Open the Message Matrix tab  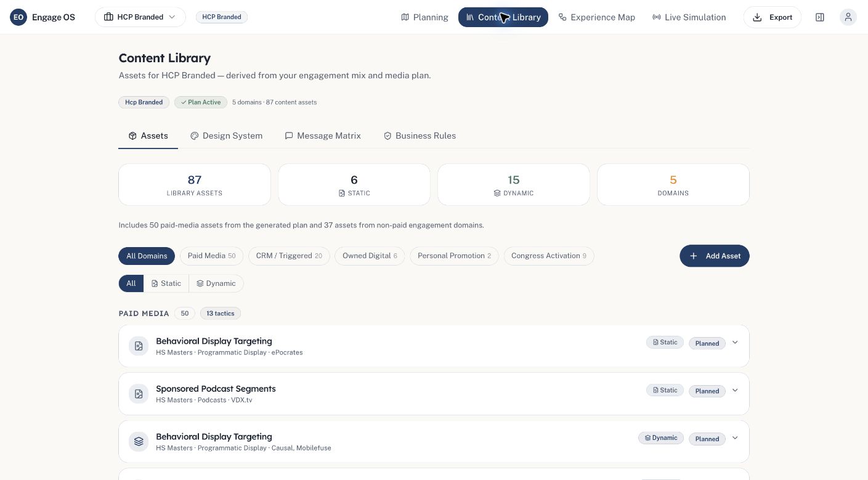(x=323, y=136)
